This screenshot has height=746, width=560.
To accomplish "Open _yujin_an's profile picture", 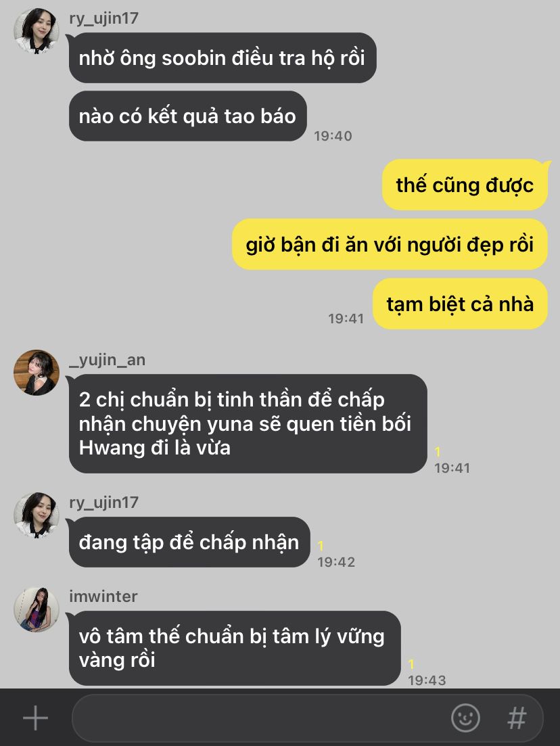I will pos(37,373).
